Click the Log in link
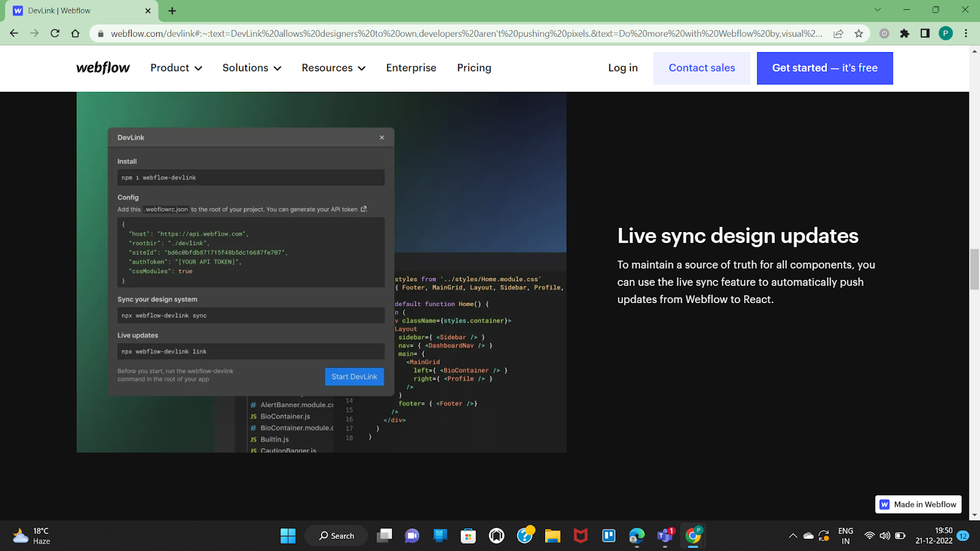Image resolution: width=980 pixels, height=551 pixels. point(623,68)
